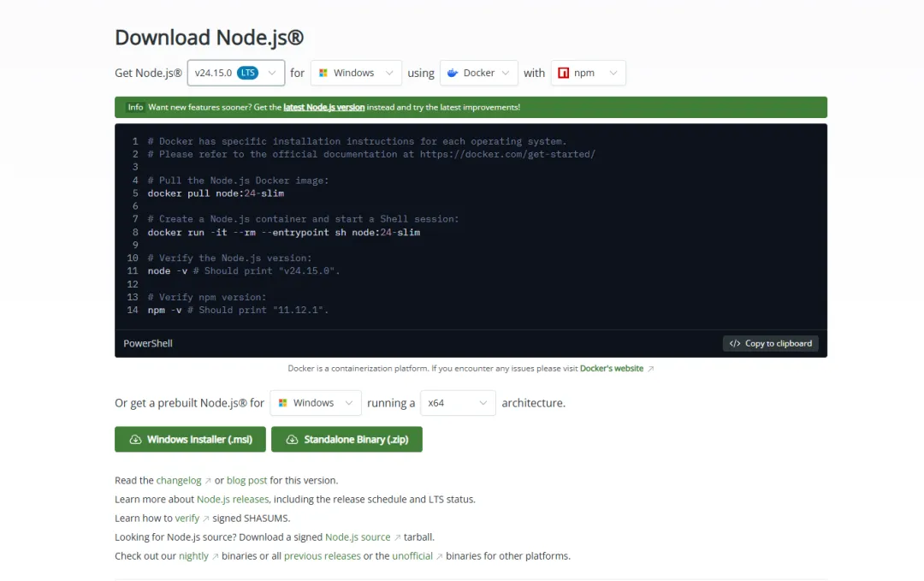The height and width of the screenshot is (581, 924).
Task: Open the blog post link
Action: [x=246, y=480]
